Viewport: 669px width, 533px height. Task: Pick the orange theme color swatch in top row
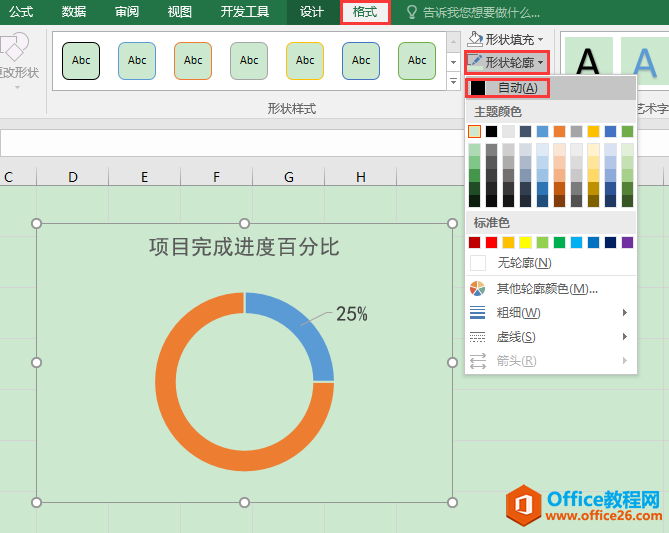559,131
